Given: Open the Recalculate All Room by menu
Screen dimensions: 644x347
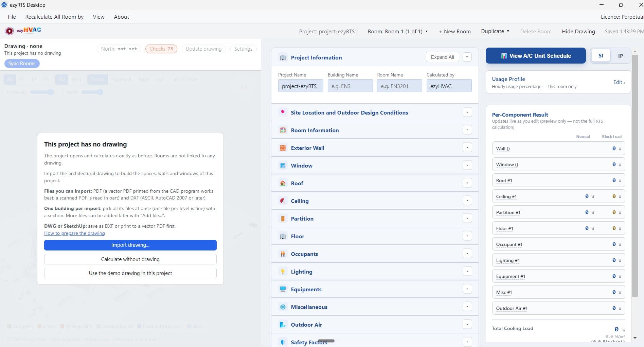Looking at the screenshot, I should click(54, 17).
